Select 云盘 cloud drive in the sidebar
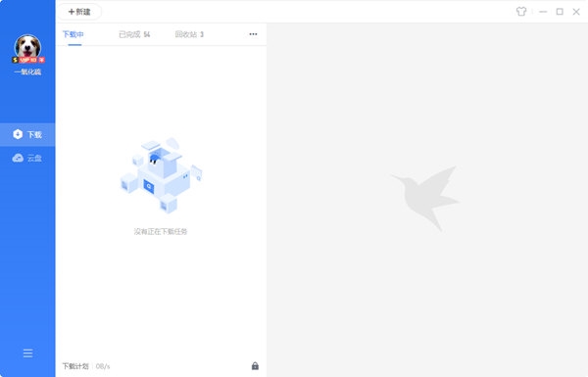The image size is (588, 377). 27,158
